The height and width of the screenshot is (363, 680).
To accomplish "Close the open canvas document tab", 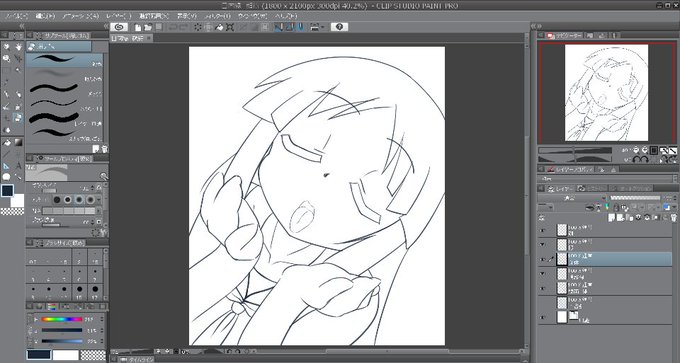I will (149, 38).
